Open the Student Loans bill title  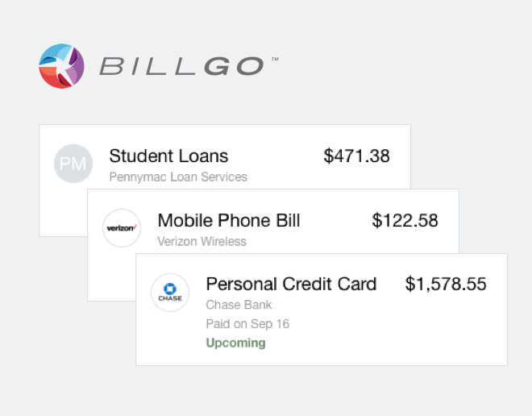168,156
